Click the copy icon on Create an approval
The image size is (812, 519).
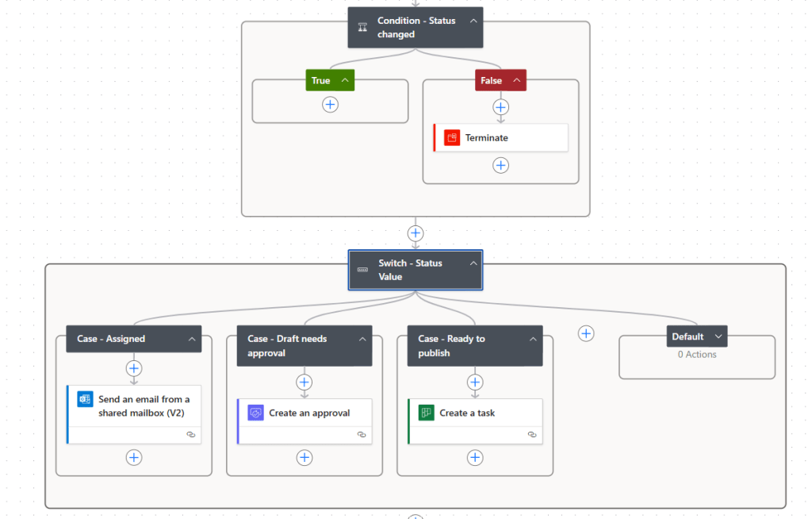point(363,434)
